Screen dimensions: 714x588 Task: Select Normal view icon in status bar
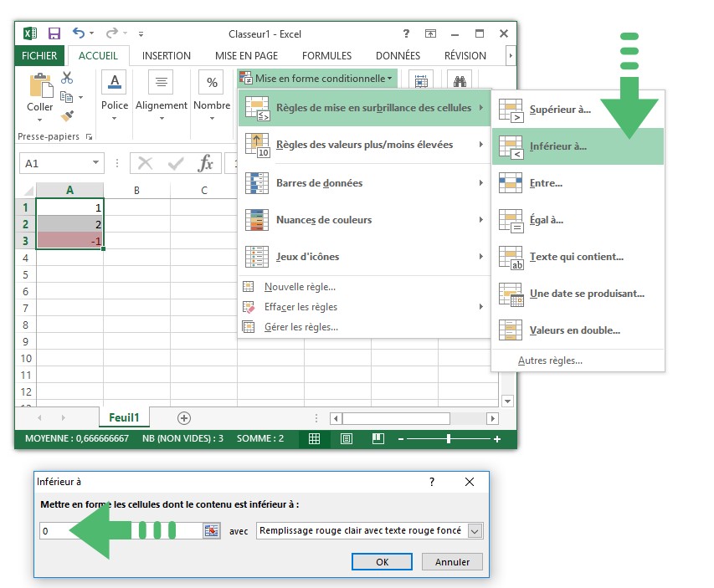(x=315, y=438)
